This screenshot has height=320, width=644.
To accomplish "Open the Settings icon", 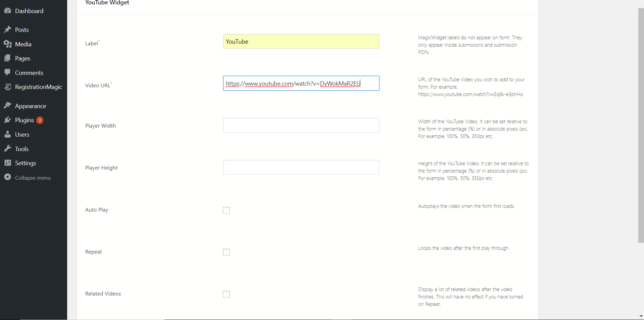I will (8, 163).
